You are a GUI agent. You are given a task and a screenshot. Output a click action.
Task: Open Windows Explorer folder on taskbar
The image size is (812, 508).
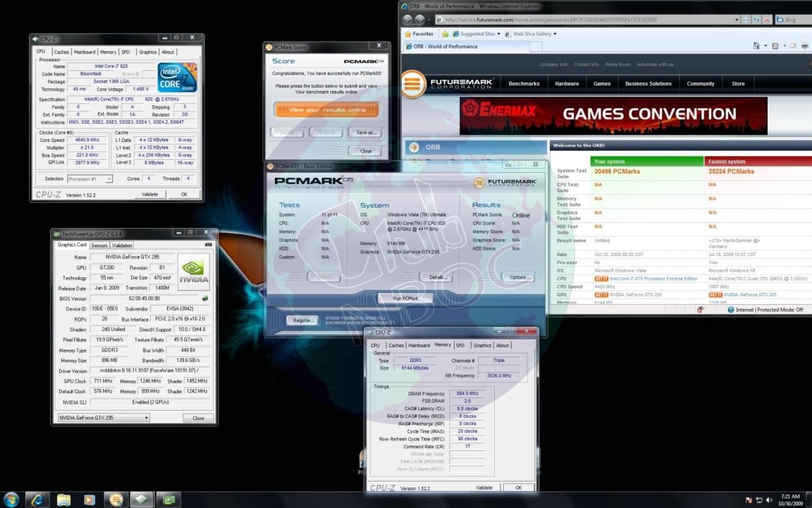click(x=64, y=500)
